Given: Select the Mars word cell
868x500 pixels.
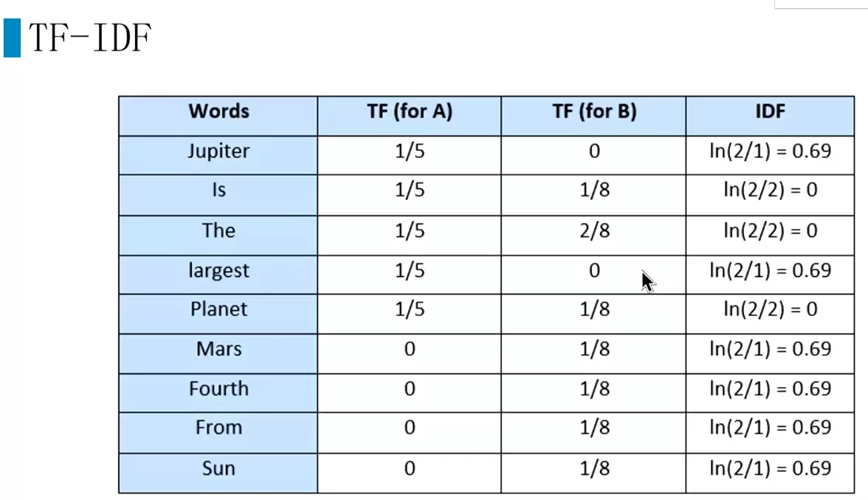Looking at the screenshot, I should pos(218,353).
